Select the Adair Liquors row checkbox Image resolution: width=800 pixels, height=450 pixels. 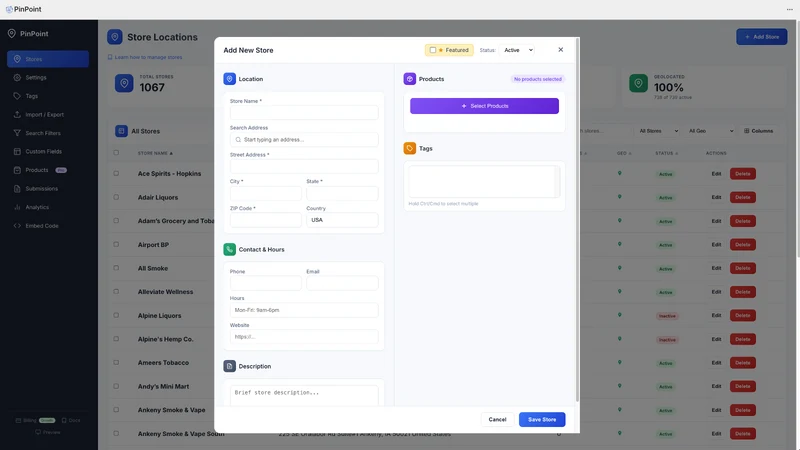(x=116, y=197)
